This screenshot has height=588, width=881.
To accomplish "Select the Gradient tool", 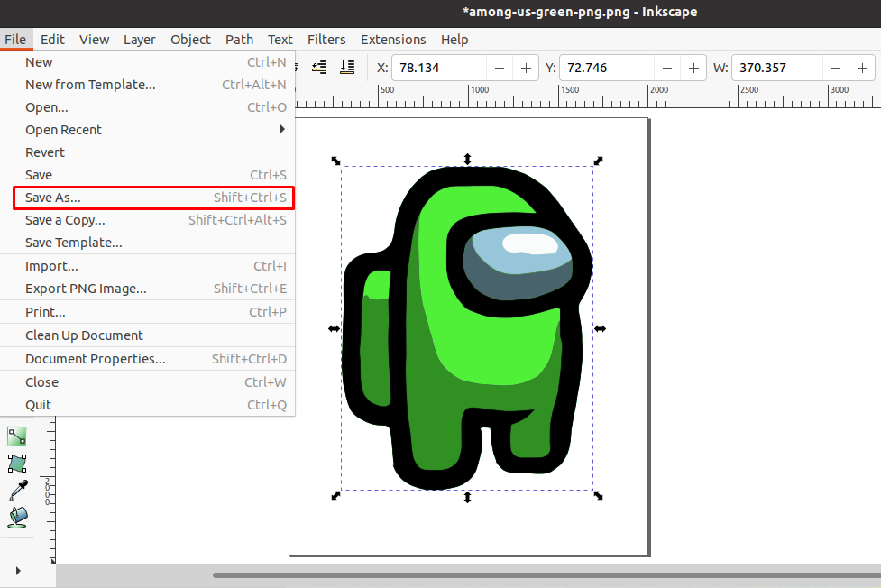I will point(16,436).
